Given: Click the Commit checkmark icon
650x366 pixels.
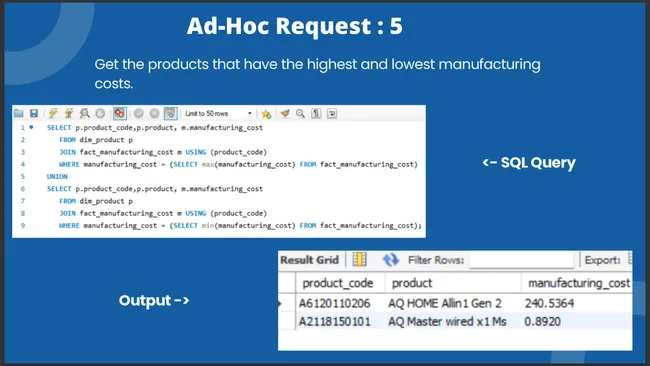Looking at the screenshot, I should click(138, 113).
